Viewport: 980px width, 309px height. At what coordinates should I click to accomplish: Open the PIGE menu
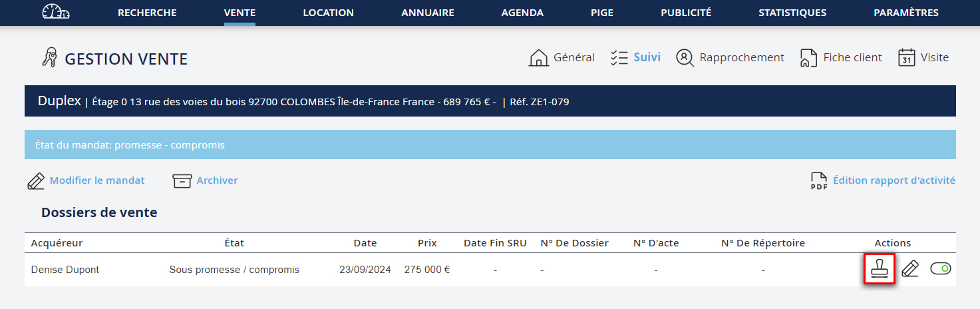pyautogui.click(x=602, y=13)
